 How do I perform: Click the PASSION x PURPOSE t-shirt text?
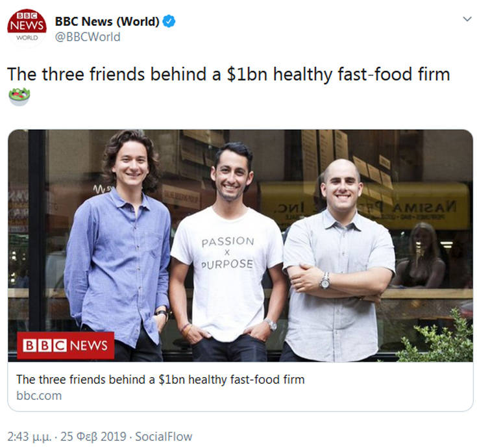point(228,253)
